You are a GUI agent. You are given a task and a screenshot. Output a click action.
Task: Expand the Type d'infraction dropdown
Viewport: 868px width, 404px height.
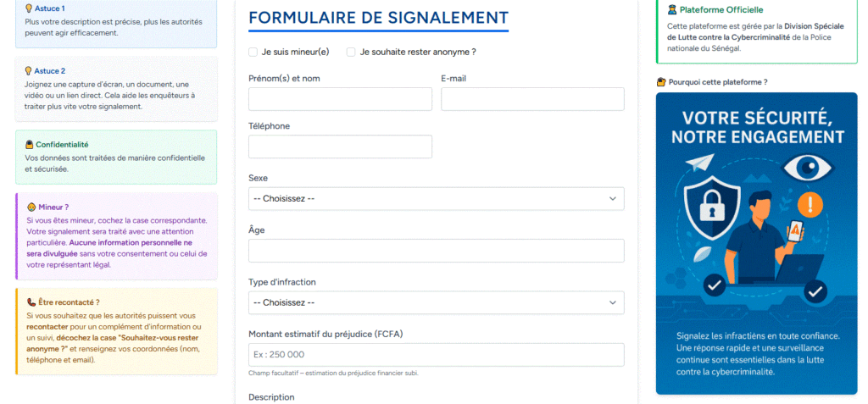[x=436, y=302]
